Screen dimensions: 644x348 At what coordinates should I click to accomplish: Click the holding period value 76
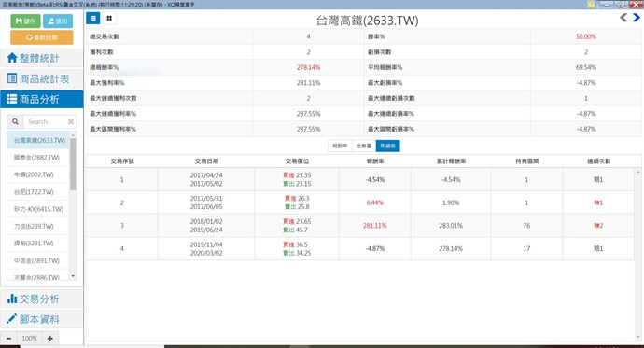(526, 226)
